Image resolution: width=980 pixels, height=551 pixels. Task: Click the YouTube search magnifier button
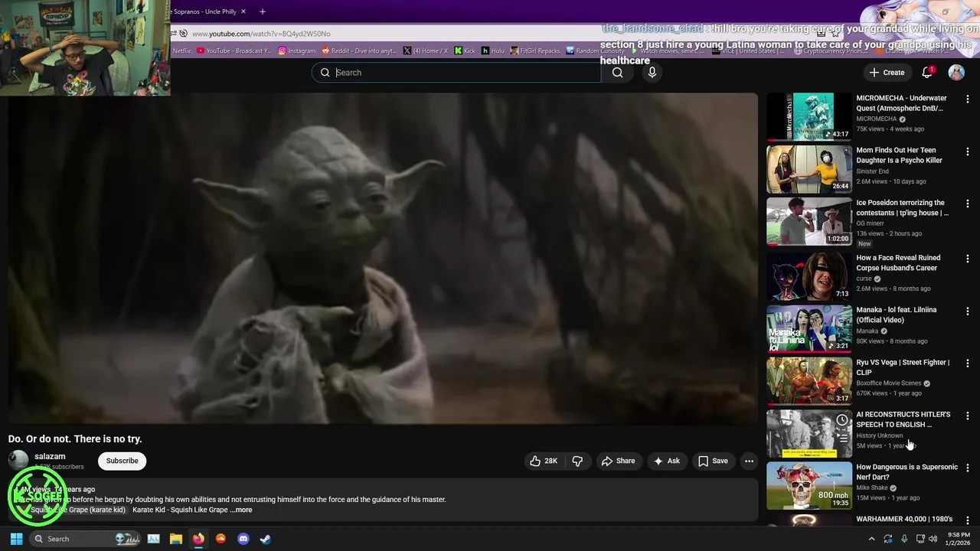pos(617,73)
